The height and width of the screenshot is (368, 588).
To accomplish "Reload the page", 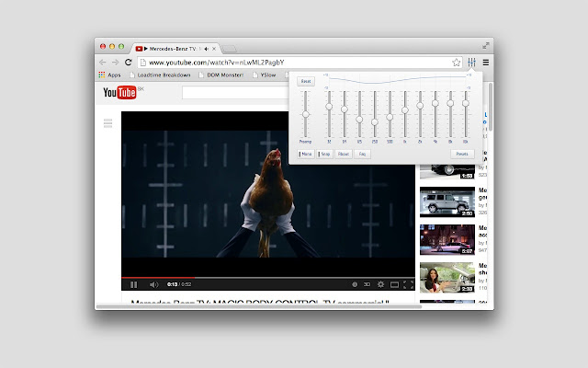I will click(129, 63).
